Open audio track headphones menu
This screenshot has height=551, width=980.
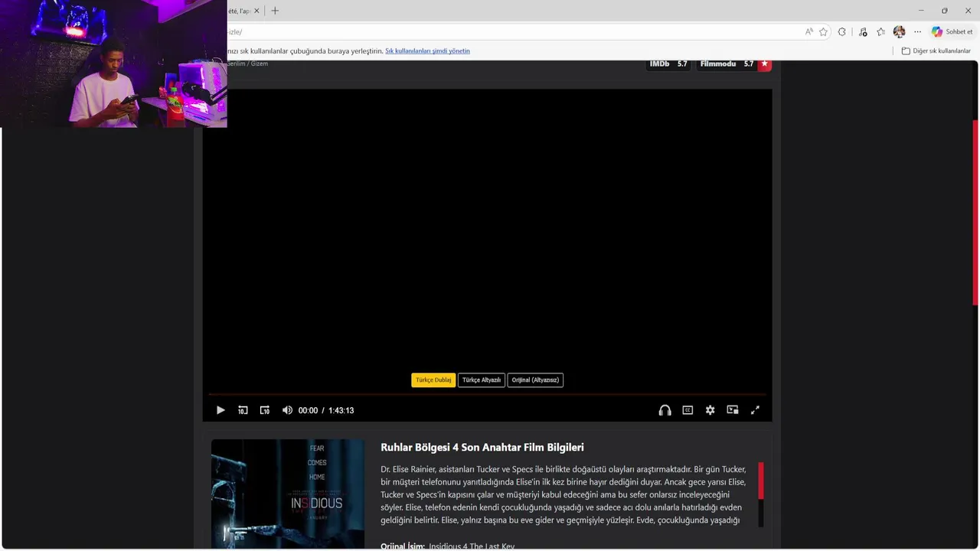(665, 410)
